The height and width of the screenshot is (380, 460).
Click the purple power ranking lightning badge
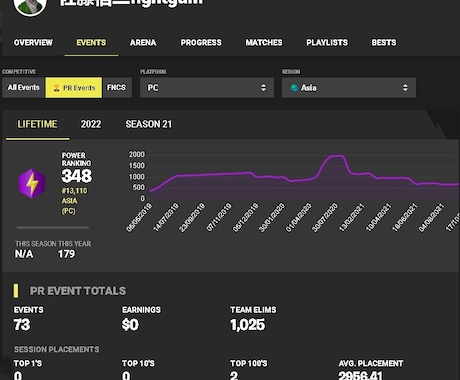(x=32, y=183)
